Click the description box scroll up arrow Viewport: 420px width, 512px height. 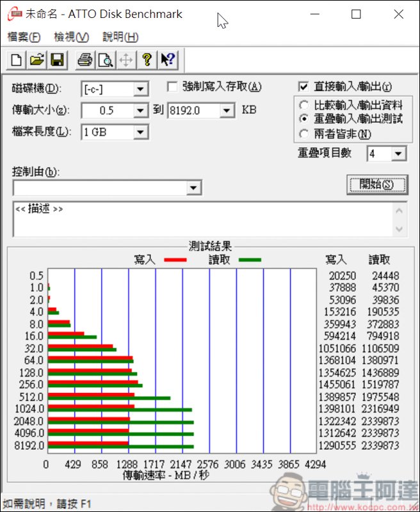pos(399,211)
